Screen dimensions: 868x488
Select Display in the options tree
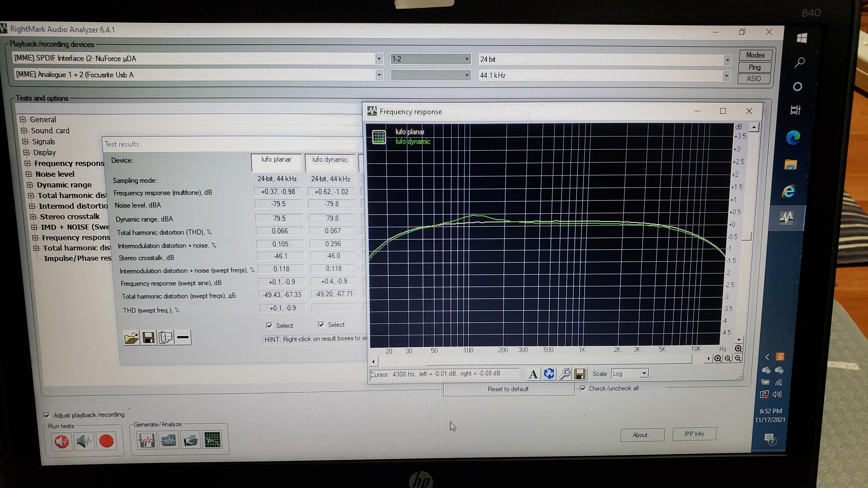tap(44, 153)
